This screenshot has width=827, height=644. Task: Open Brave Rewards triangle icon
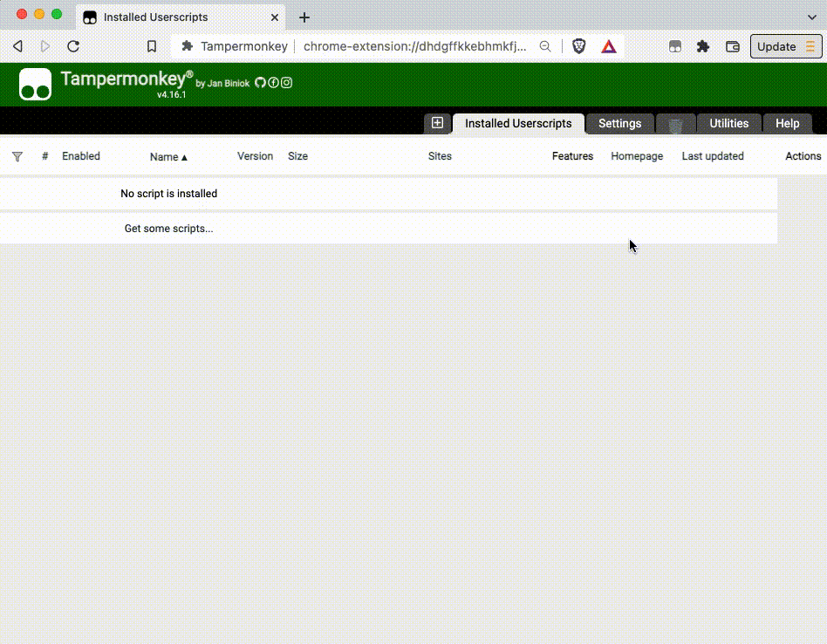coord(609,46)
